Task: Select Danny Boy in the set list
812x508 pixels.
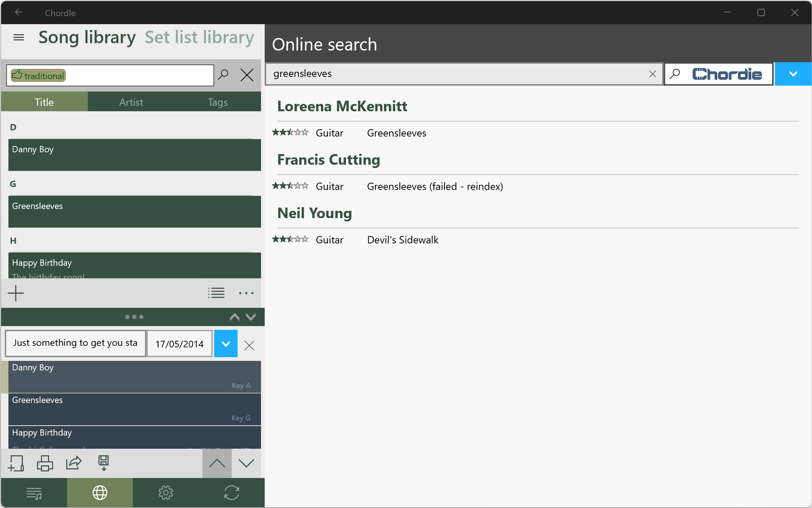Action: click(x=135, y=377)
